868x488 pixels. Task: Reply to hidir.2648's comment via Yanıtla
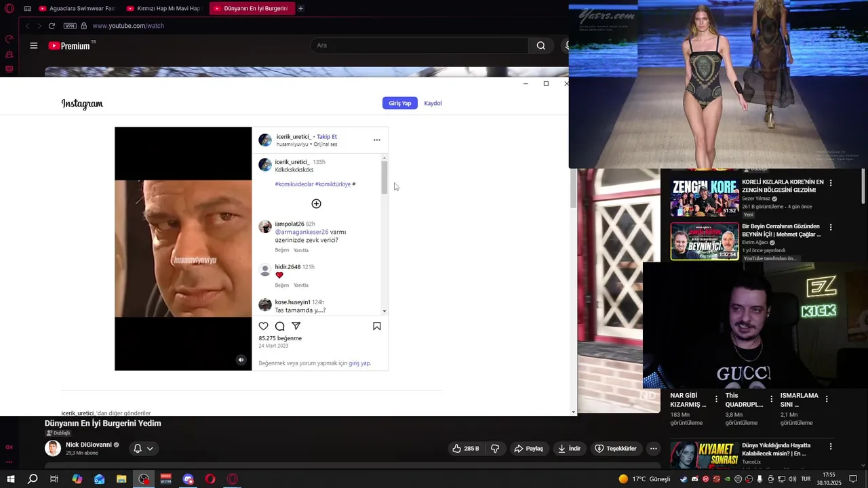pos(301,285)
